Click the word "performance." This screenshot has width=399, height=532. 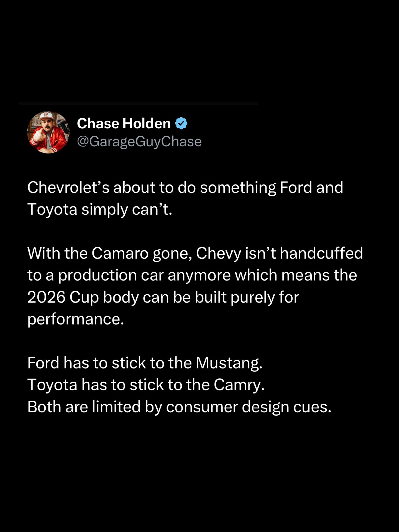coord(76,319)
